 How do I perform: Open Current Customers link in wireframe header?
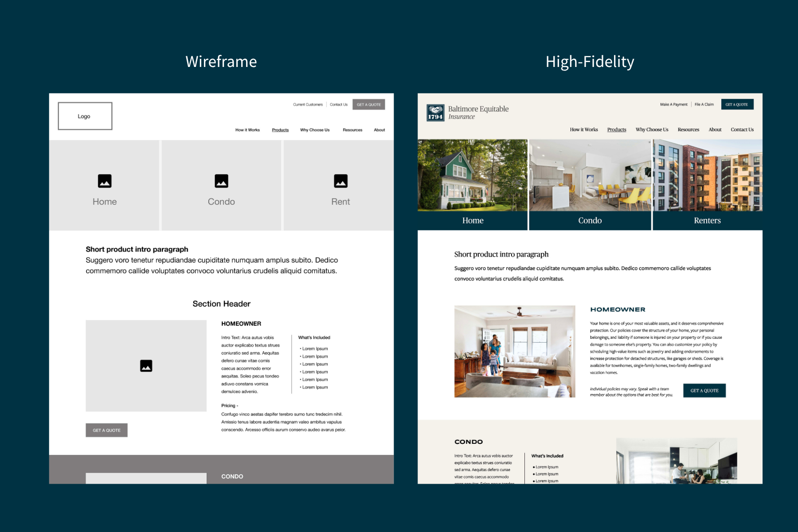click(308, 105)
